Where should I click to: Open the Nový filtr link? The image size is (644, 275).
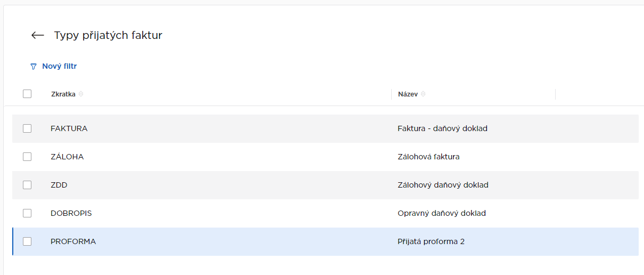[x=60, y=67]
